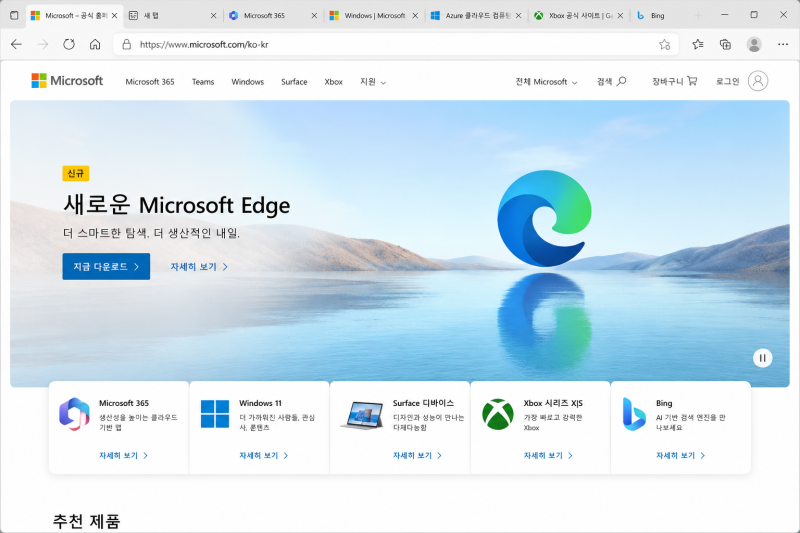
Task: Click the 지금 다운로드 button
Action: pyautogui.click(x=106, y=266)
